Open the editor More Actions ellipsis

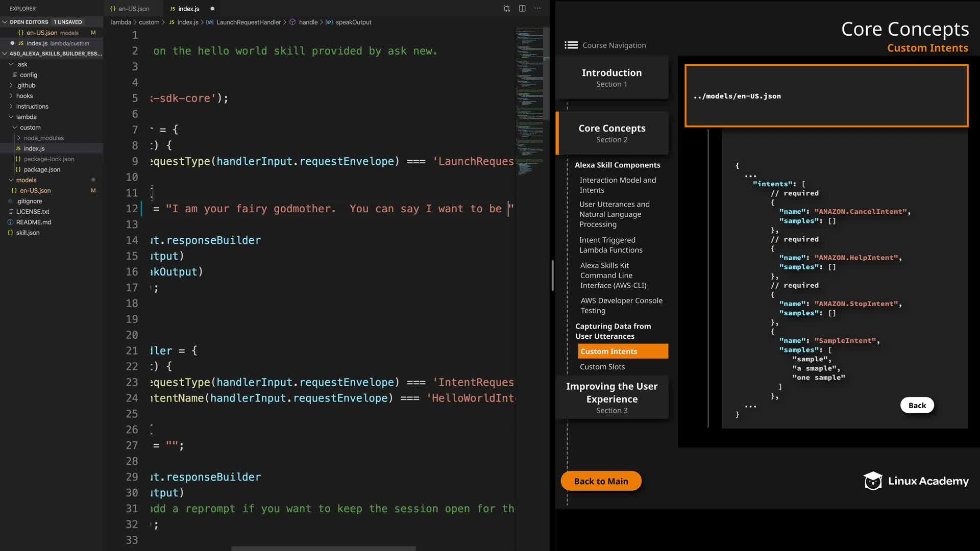[x=537, y=9]
